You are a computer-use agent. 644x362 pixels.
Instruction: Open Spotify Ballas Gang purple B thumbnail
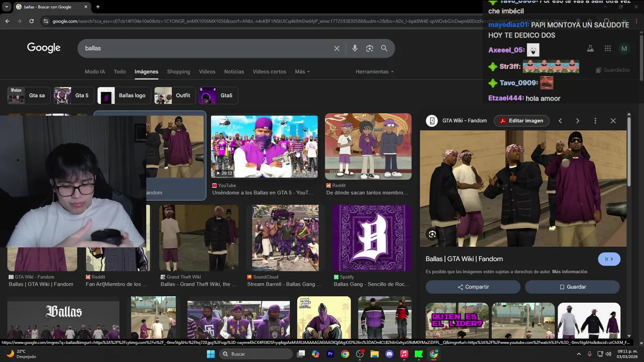click(x=372, y=238)
